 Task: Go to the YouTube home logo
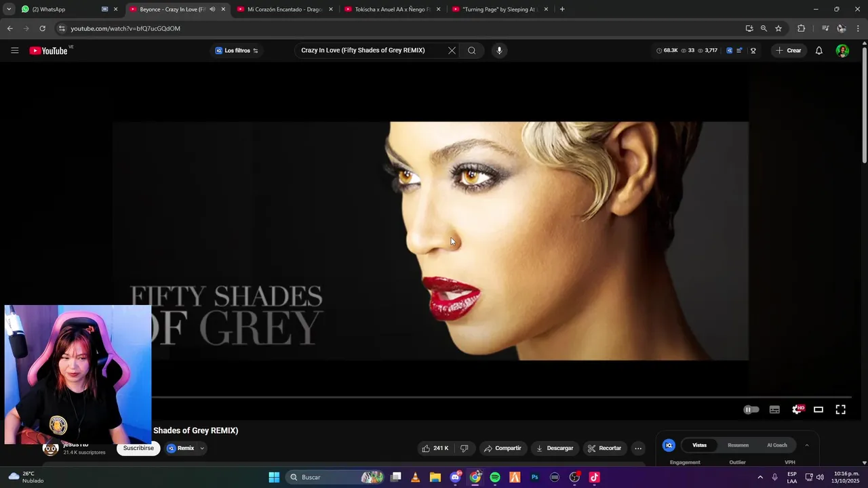[49, 50]
